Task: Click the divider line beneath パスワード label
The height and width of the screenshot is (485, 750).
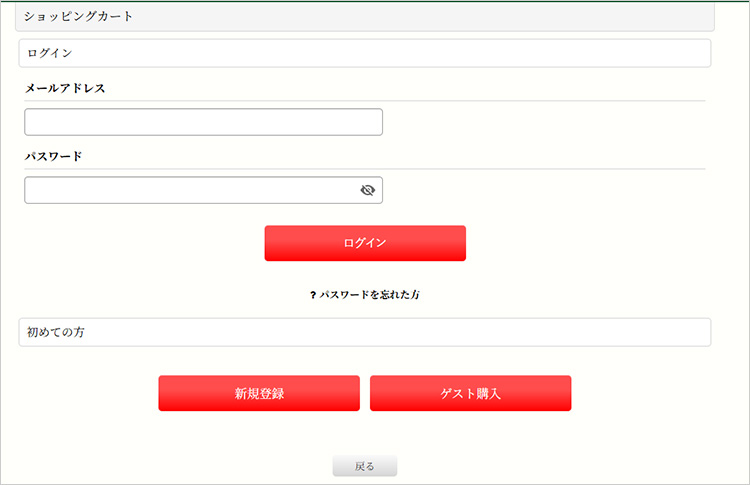Action: 365,169
